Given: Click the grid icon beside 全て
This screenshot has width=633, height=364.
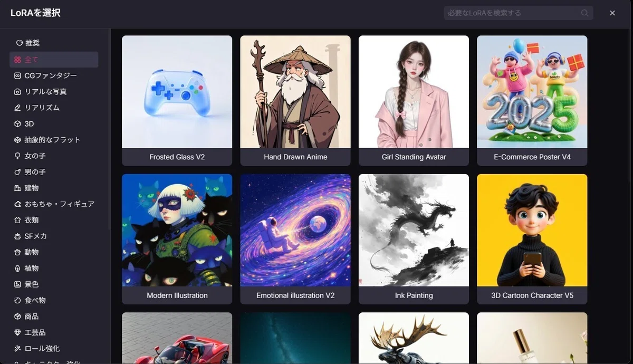Looking at the screenshot, I should point(18,60).
